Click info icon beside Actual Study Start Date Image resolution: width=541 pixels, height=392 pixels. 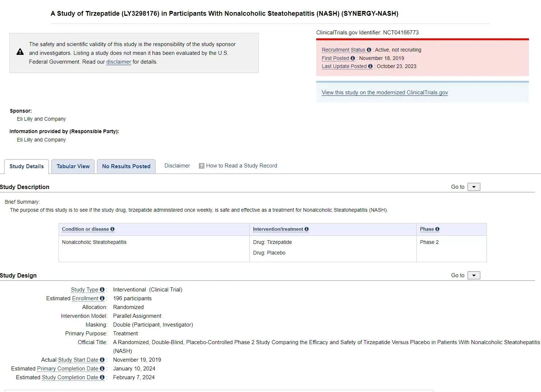pos(102,360)
